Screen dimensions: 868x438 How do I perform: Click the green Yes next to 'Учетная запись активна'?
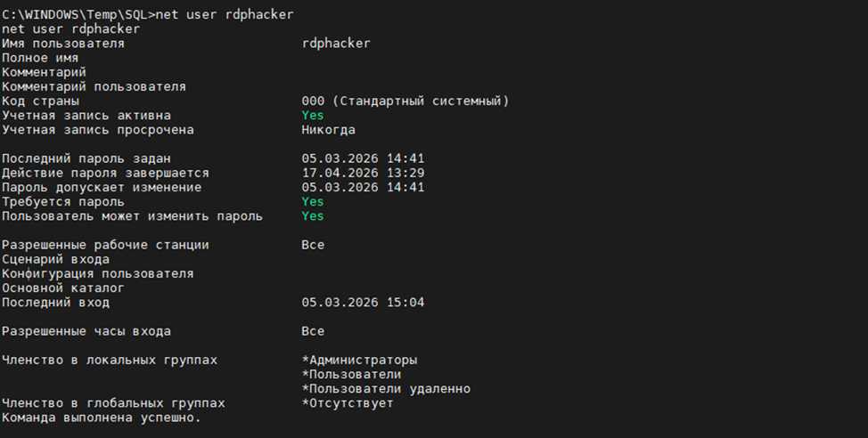313,115
